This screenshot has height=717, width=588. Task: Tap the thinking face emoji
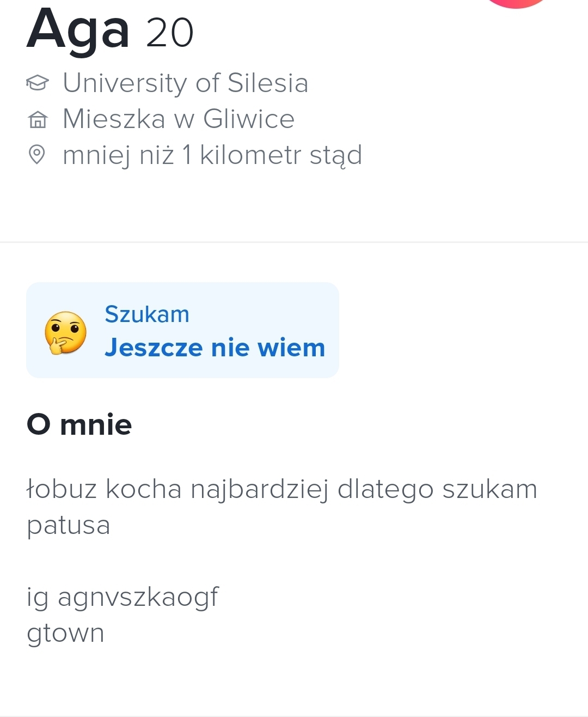(65, 332)
